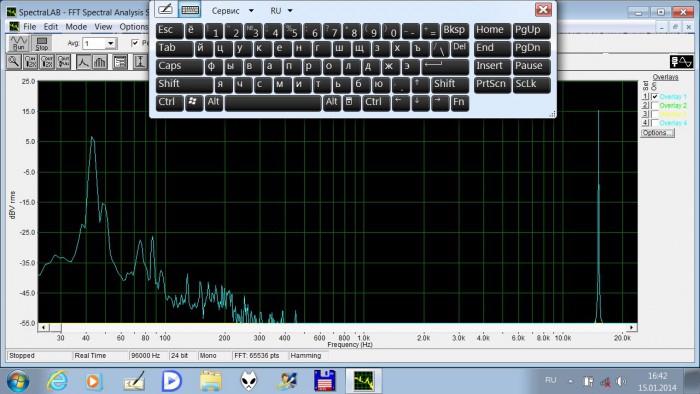700x394 pixels.
Task: Open the View menu
Action: click(x=103, y=27)
